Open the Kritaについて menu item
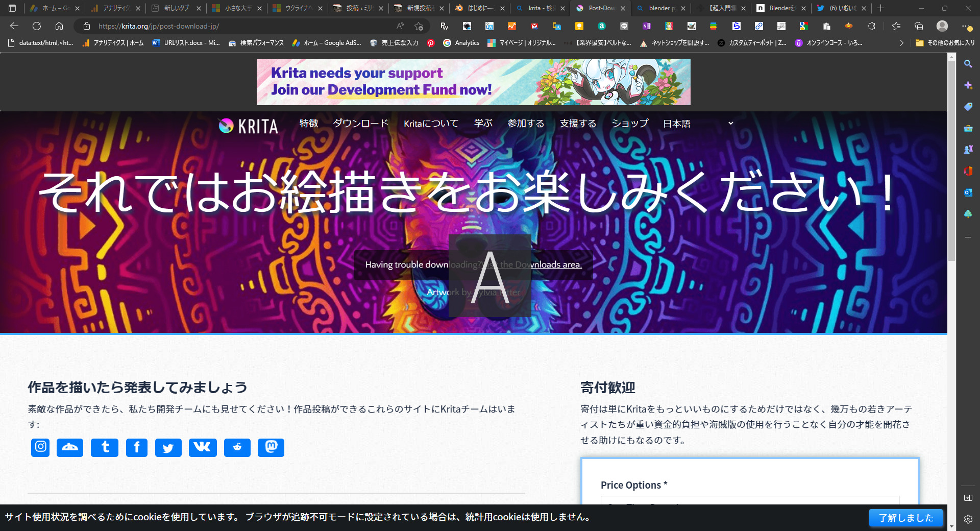 pyautogui.click(x=431, y=124)
